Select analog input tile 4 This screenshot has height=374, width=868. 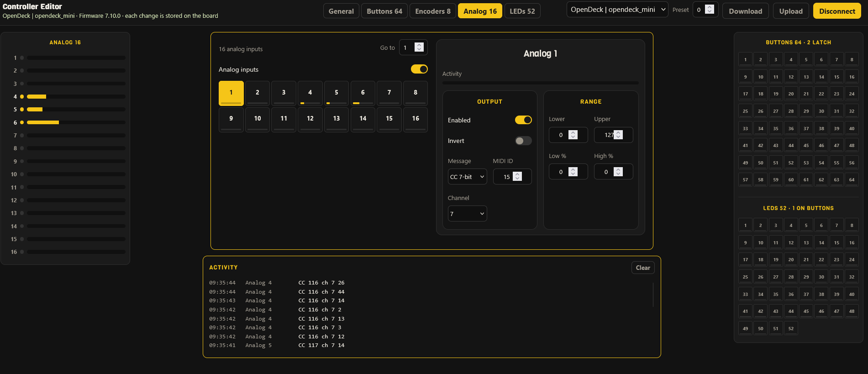[310, 93]
